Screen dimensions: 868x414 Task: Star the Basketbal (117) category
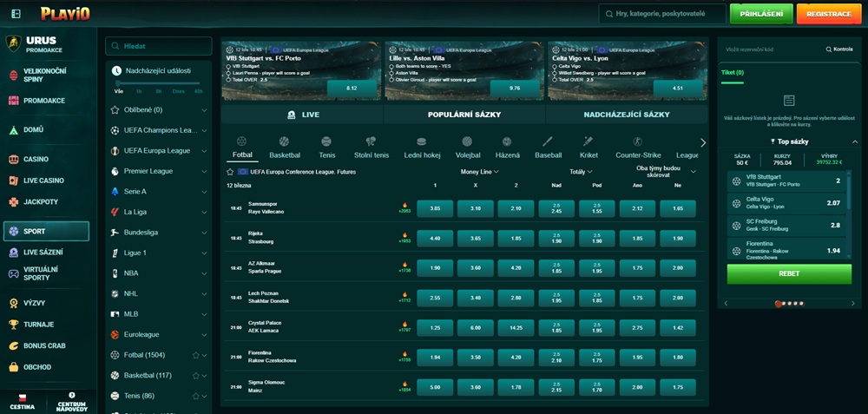point(195,376)
